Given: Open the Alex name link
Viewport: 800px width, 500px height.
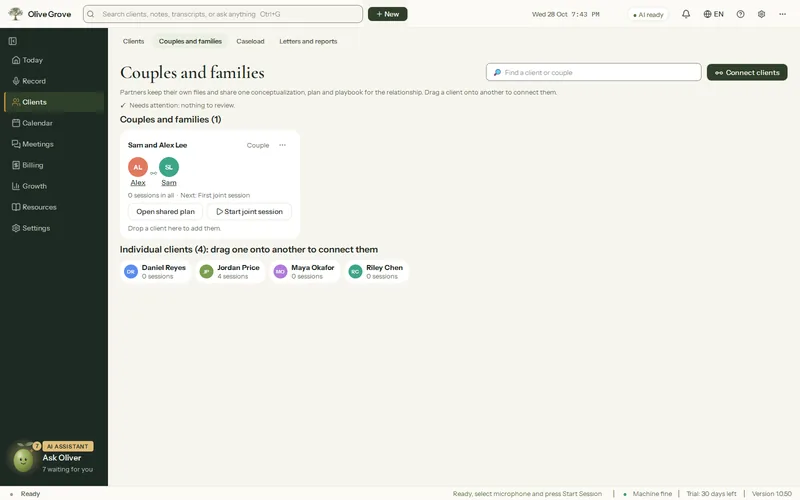Looking at the screenshot, I should click(x=138, y=183).
